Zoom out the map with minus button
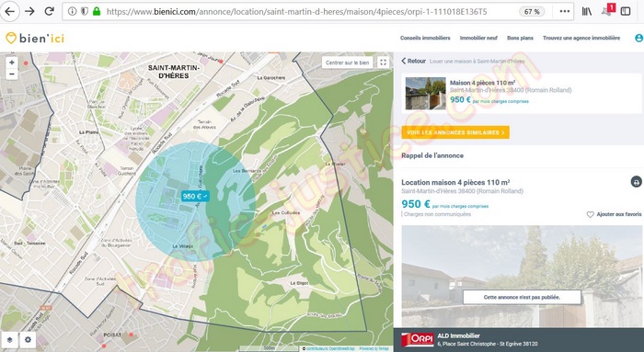 point(11,74)
